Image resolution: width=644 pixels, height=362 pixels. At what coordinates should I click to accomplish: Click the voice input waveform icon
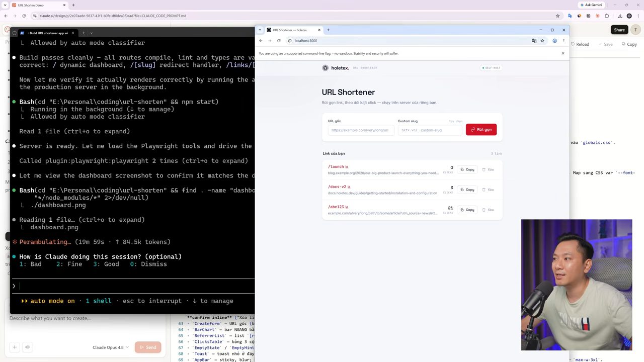(x=28, y=347)
